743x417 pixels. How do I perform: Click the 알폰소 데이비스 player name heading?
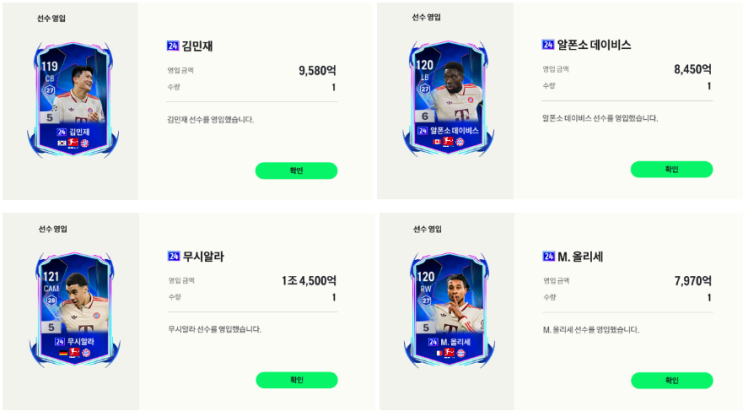point(594,45)
